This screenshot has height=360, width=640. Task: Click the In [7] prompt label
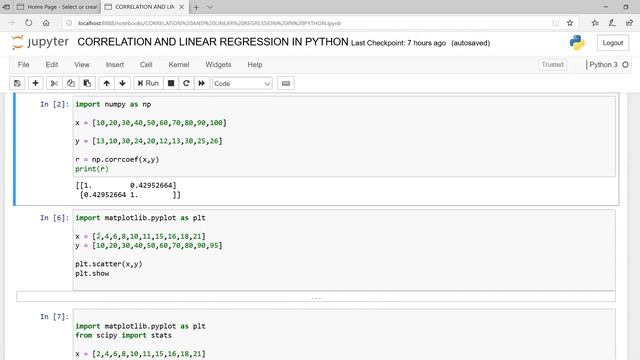pyautogui.click(x=54, y=317)
